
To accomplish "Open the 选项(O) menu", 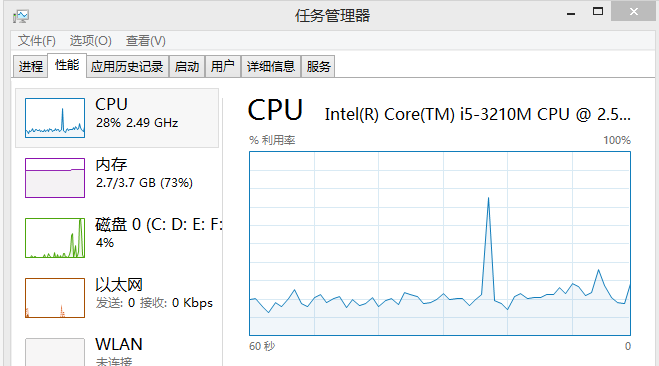I will click(90, 41).
